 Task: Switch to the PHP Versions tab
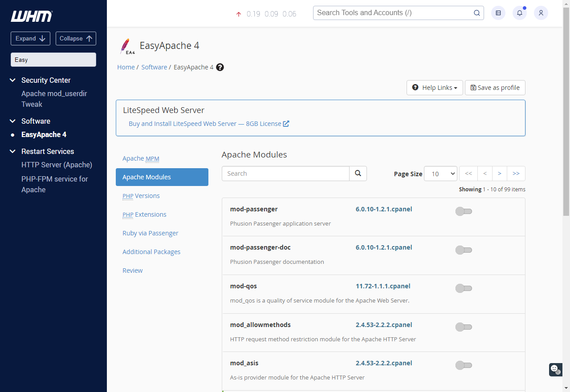[x=162, y=196]
